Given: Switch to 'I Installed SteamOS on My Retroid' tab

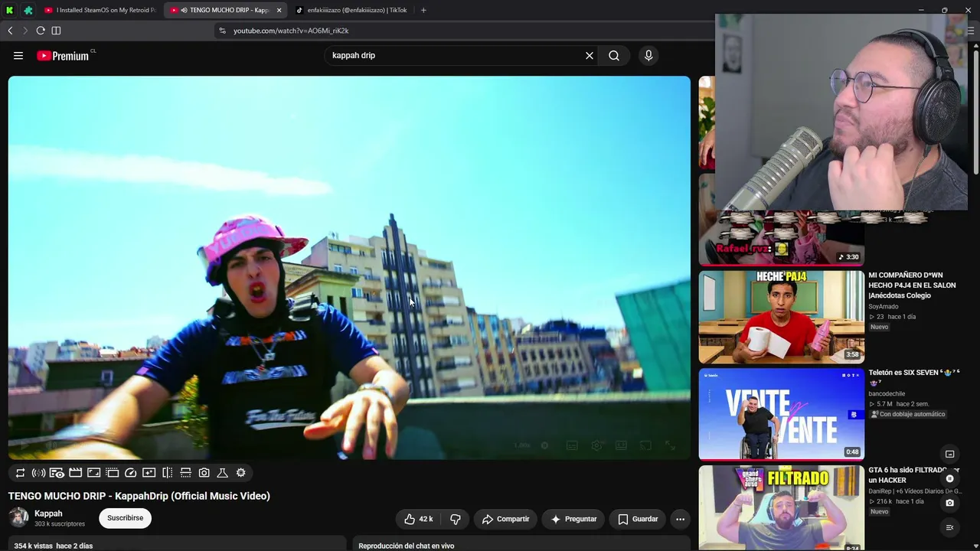Looking at the screenshot, I should pyautogui.click(x=100, y=10).
